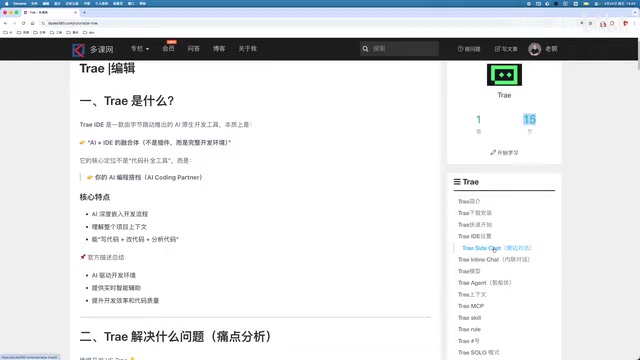Viewport: 640px width, 360px height.
Task: Open the Trae模型 chapter
Action: click(469, 271)
